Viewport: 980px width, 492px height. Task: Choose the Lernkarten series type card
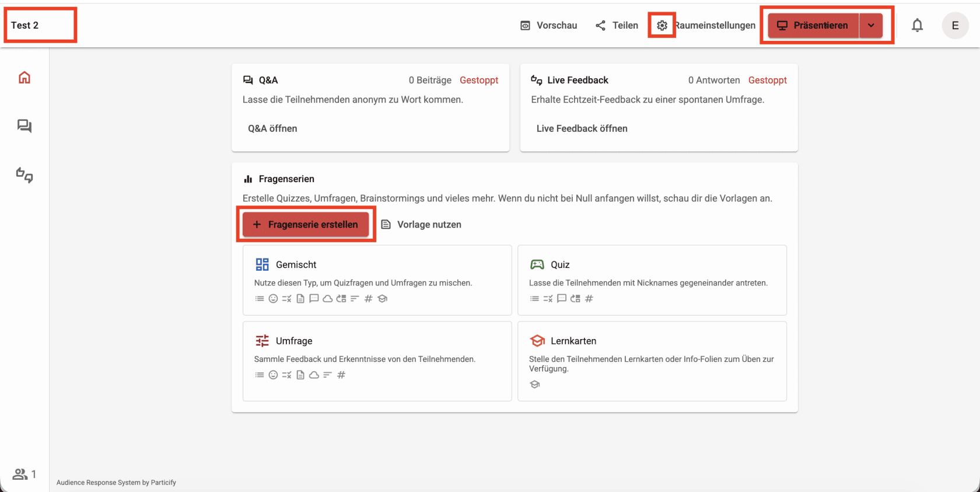[652, 361]
